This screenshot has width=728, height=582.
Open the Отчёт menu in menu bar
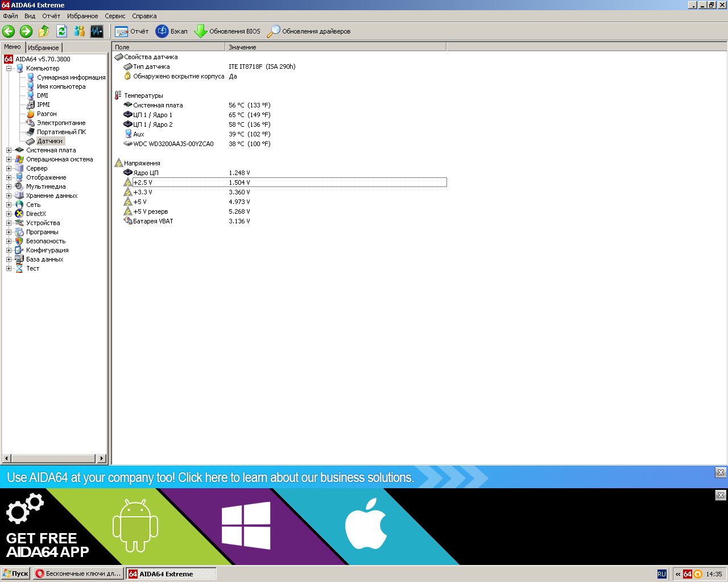[51, 16]
